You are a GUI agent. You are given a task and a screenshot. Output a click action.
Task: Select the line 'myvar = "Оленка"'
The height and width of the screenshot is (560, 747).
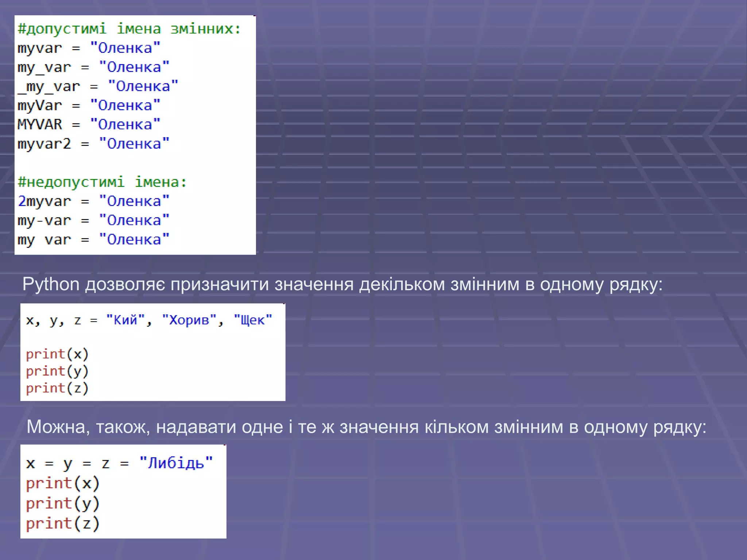pos(89,48)
